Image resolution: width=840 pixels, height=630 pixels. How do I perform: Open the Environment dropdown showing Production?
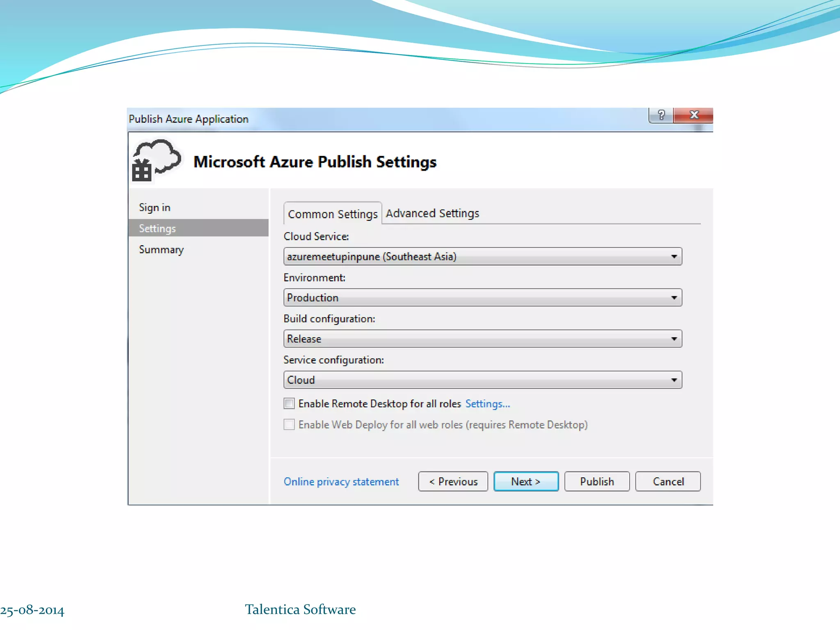click(x=482, y=298)
